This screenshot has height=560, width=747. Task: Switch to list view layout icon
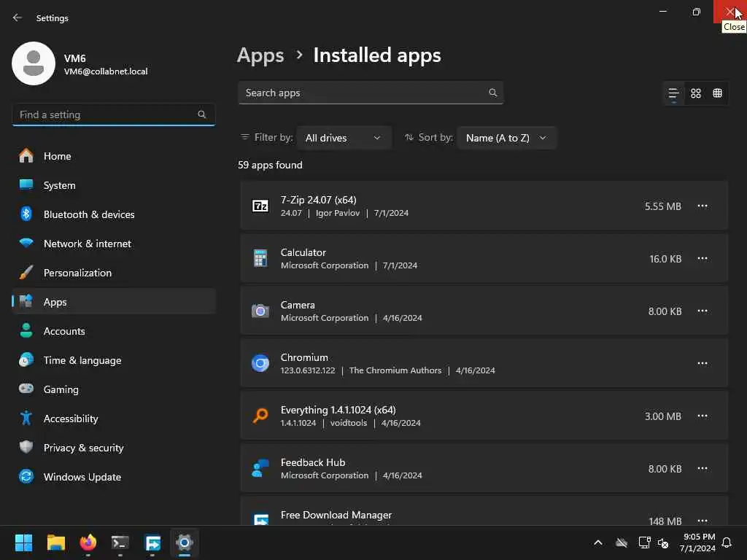[x=673, y=93]
